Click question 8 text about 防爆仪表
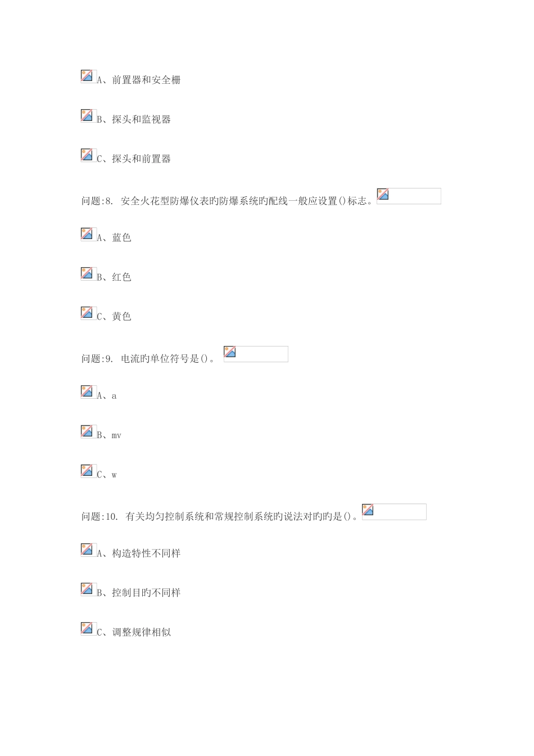Screen dimensions: 534x756 coord(227,201)
